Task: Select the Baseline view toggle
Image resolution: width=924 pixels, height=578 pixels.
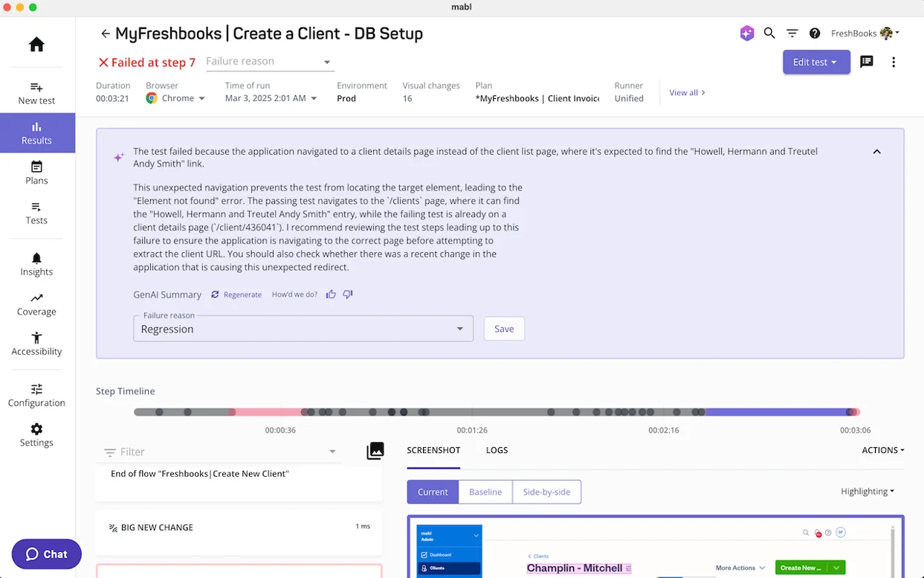Action: coord(485,492)
